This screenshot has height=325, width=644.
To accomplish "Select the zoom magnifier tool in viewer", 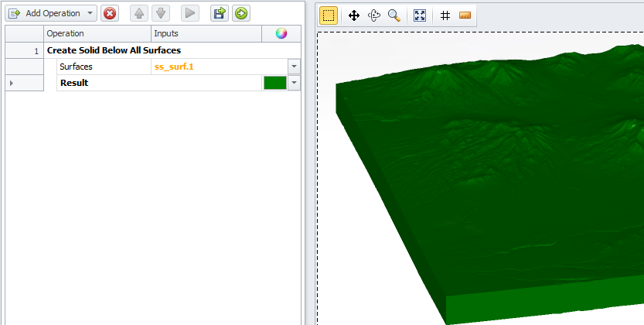I will (x=394, y=15).
